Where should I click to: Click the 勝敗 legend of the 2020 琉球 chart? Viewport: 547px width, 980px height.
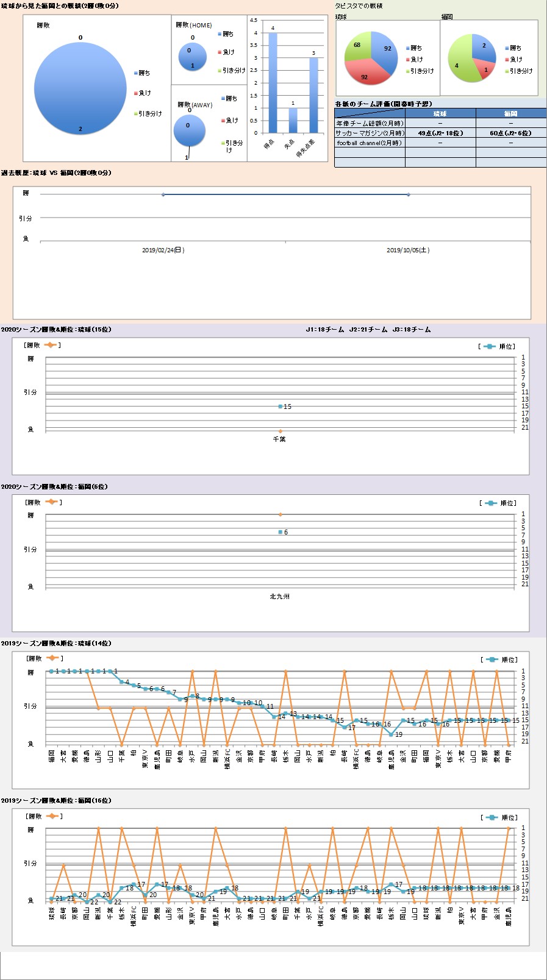point(42,345)
